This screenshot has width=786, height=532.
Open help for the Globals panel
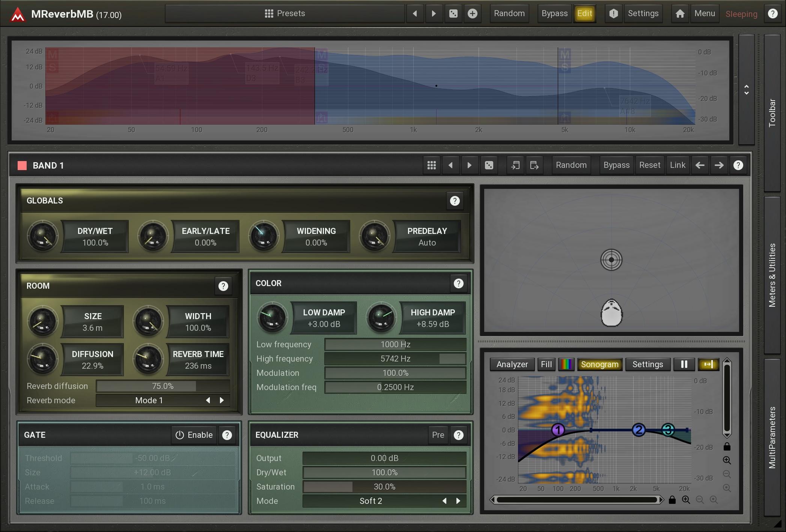455,201
